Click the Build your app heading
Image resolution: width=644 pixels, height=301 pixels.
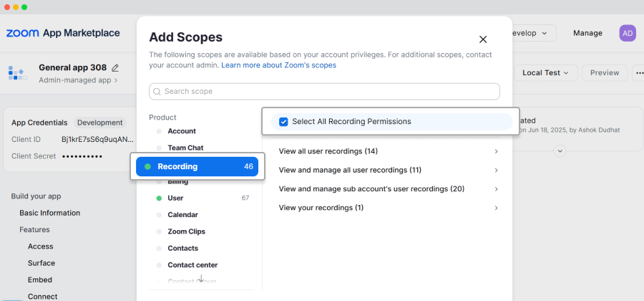(36, 196)
